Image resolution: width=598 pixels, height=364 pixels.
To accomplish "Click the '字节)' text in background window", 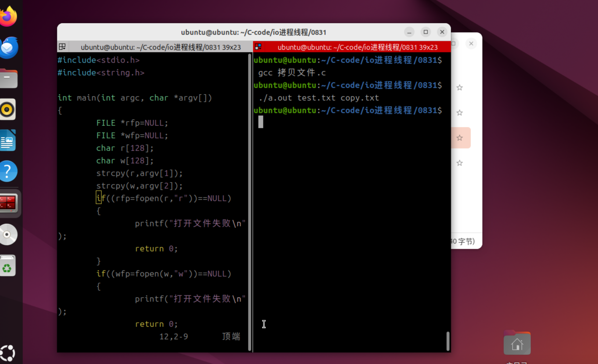I will 466,241.
